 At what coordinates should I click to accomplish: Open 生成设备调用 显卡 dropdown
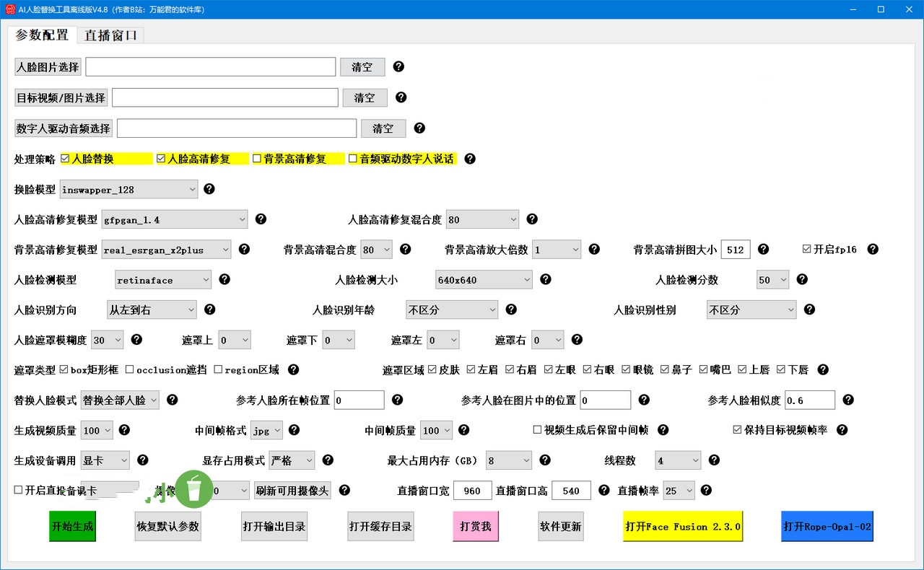[105, 460]
